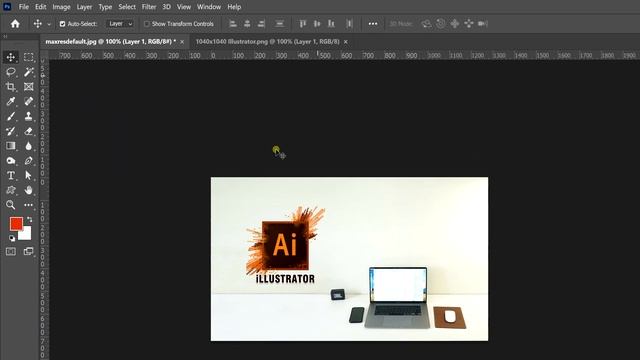Open align and distribute more options
Viewport: 640px width, 360px height.
click(373, 24)
